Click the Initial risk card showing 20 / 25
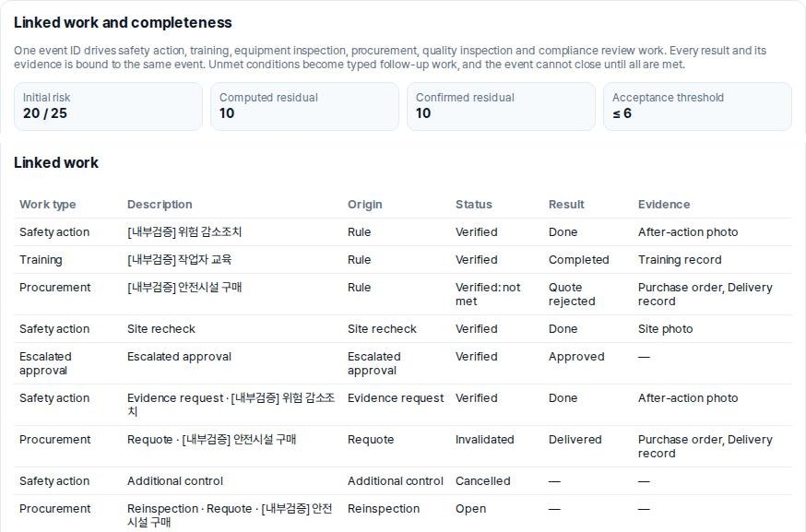Image resolution: width=806 pixels, height=532 pixels. click(108, 106)
